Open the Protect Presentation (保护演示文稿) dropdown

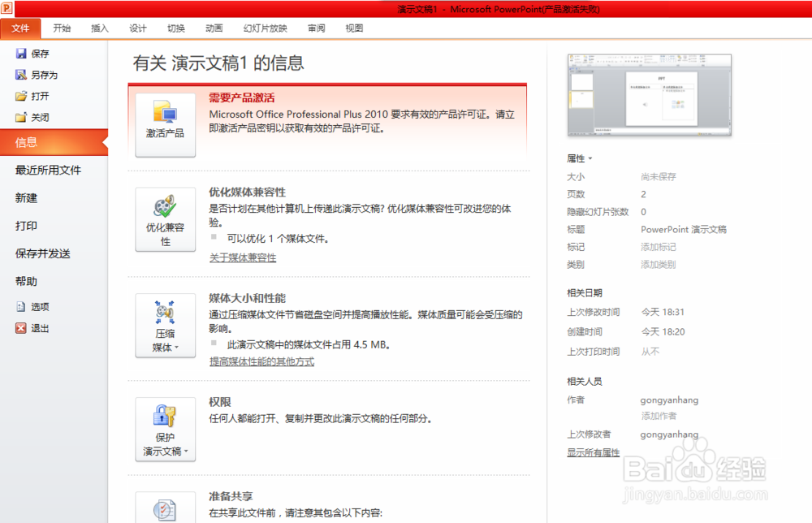165,430
